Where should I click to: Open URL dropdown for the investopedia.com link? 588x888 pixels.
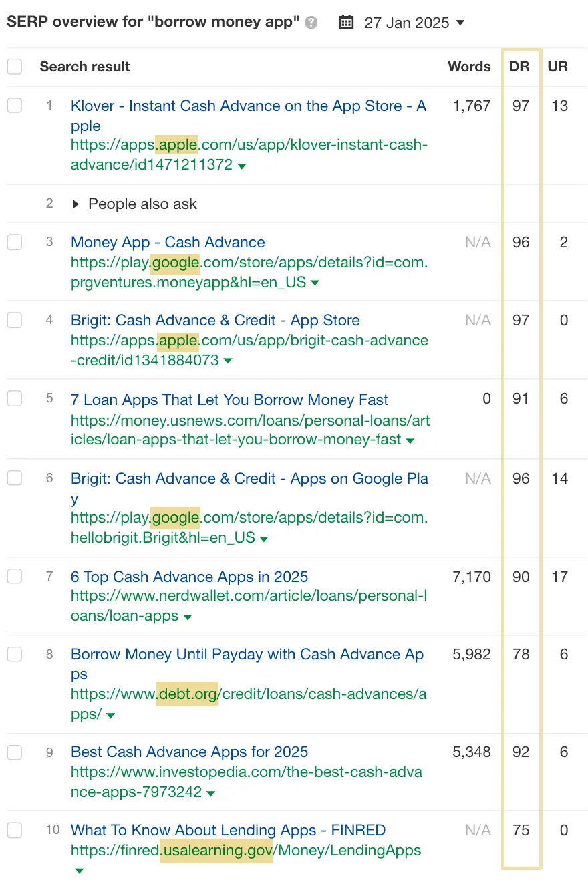[211, 794]
